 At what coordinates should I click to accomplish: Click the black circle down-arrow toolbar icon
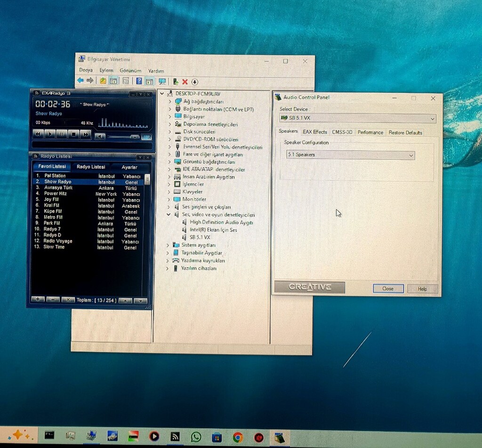(194, 82)
